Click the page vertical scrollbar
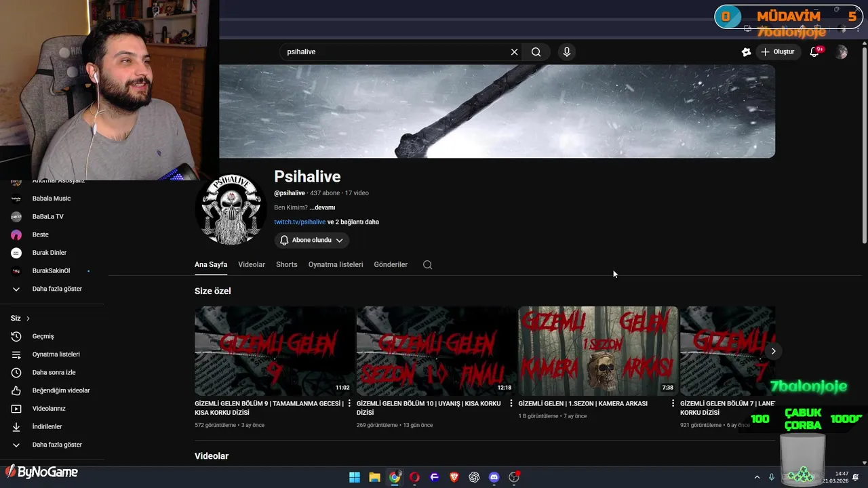This screenshot has height=488, width=868. 864,146
